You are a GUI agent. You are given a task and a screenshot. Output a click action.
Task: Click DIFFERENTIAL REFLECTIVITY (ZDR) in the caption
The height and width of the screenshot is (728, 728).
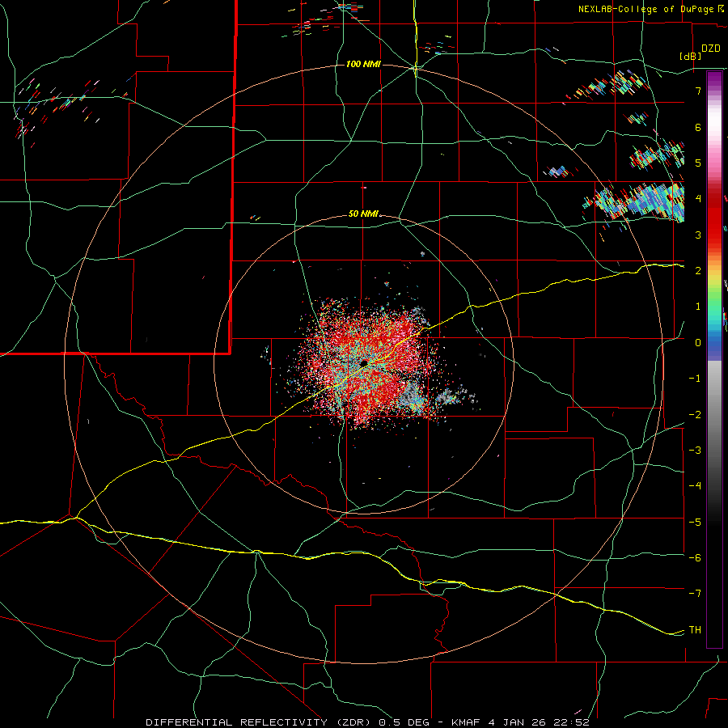260,722
